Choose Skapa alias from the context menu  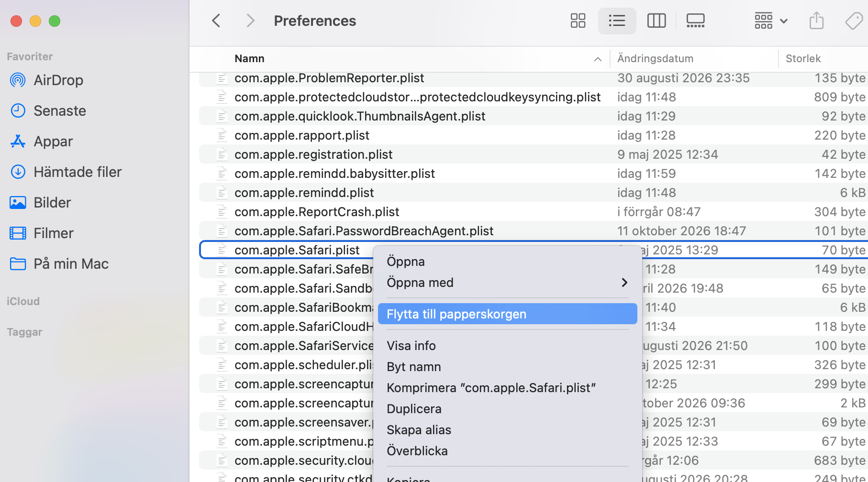(507, 430)
